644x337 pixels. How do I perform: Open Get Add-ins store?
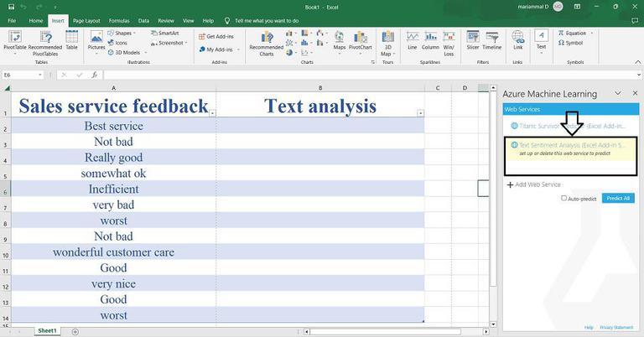click(x=216, y=37)
